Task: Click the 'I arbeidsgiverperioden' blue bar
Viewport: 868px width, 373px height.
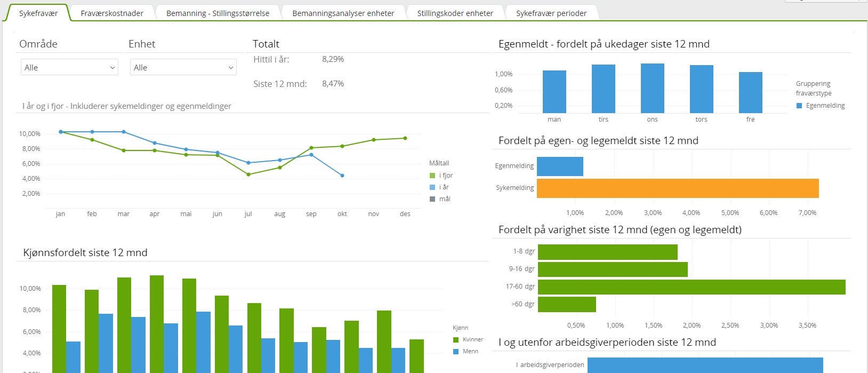Action: [x=705, y=365]
